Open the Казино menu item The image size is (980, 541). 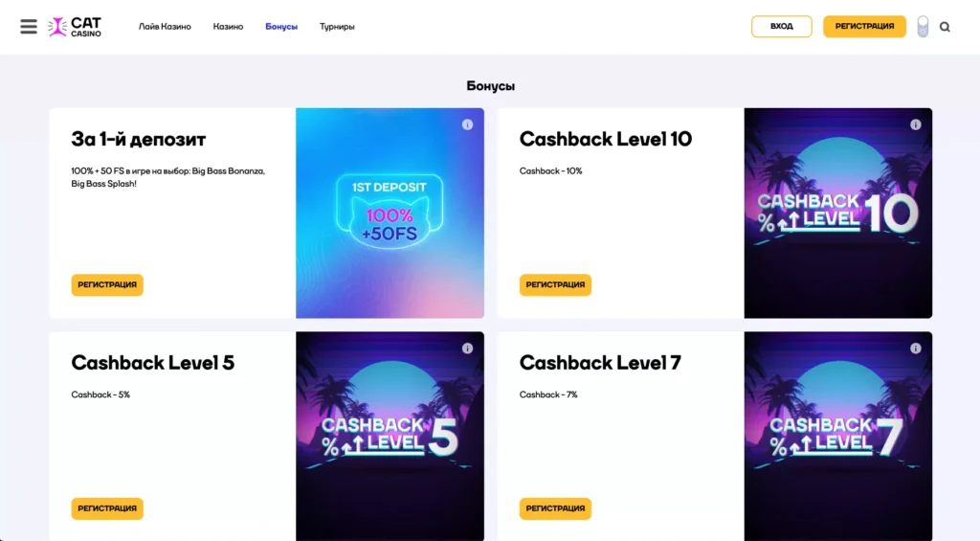pos(228,26)
